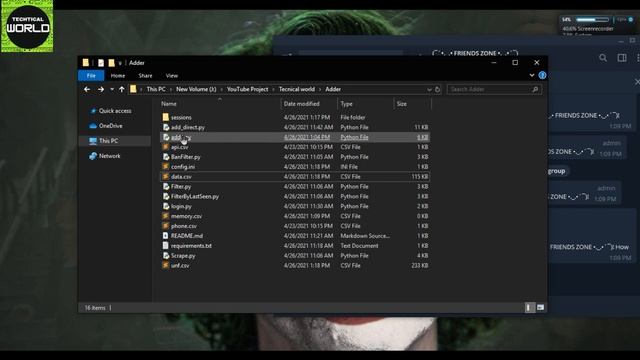Image resolution: width=640 pixels, height=360 pixels.
Task: Select README.md file icon
Action: [x=165, y=236]
